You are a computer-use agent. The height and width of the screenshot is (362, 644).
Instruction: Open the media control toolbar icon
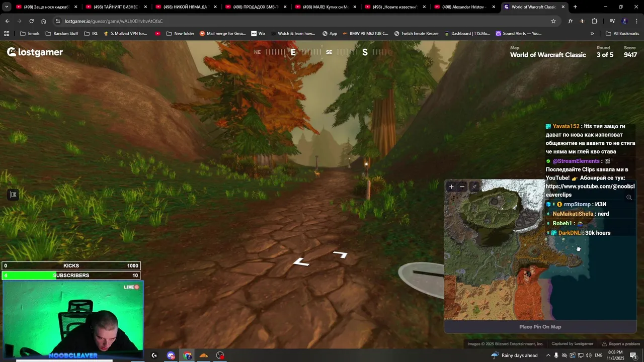coord(612,21)
